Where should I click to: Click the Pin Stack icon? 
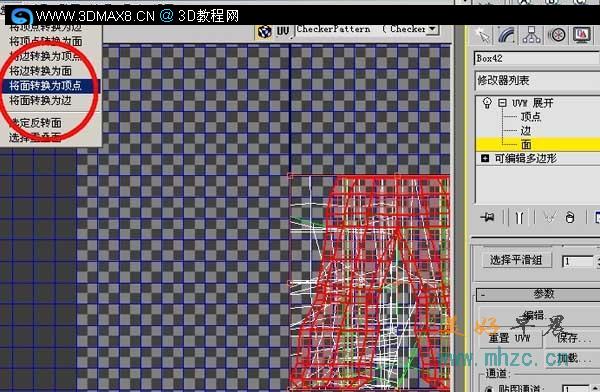click(x=487, y=217)
